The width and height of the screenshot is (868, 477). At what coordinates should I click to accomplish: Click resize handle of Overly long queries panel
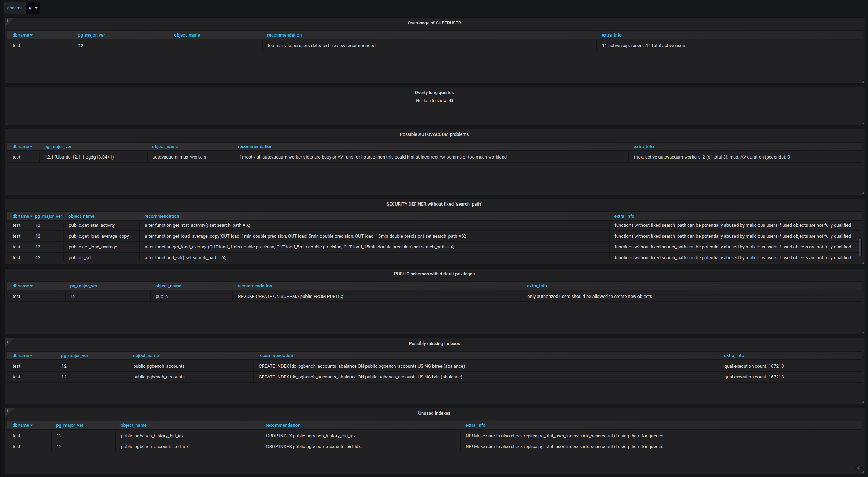coord(863,123)
